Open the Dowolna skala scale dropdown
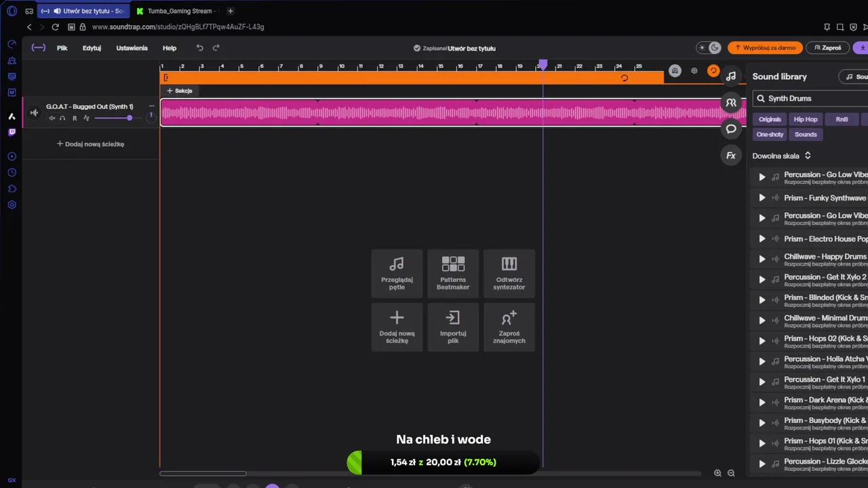The image size is (868, 488). tap(782, 156)
